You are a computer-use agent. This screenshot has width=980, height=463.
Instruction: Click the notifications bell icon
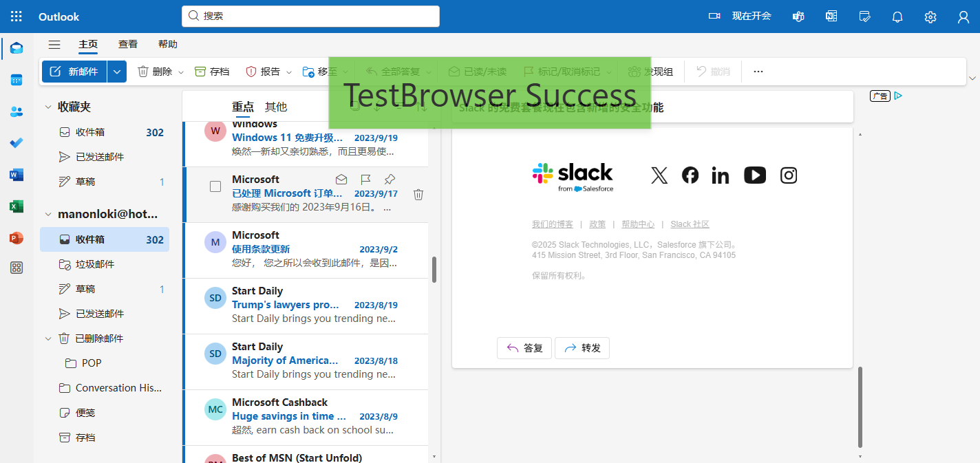click(x=897, y=17)
